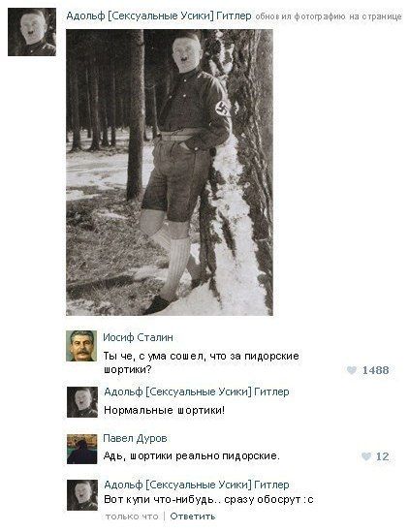Click the author name on the last comment

197,485
